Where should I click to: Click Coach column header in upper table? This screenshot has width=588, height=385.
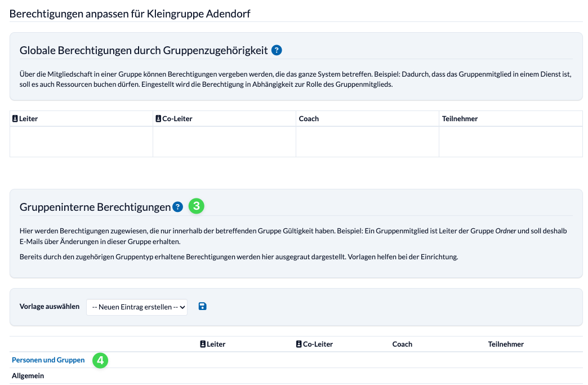(309, 119)
